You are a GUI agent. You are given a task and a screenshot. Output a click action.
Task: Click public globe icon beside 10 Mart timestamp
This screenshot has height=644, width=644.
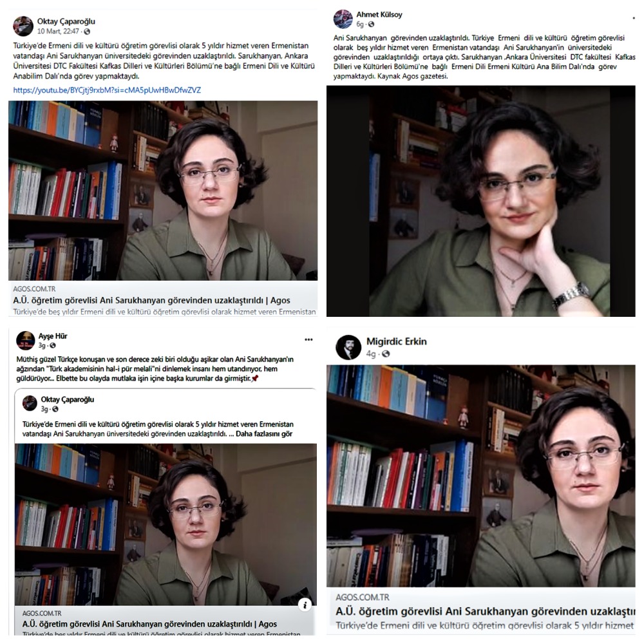(87, 32)
